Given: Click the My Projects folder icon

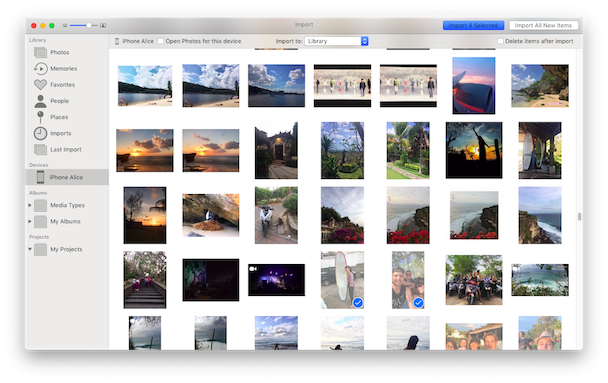Looking at the screenshot, I should [40, 250].
